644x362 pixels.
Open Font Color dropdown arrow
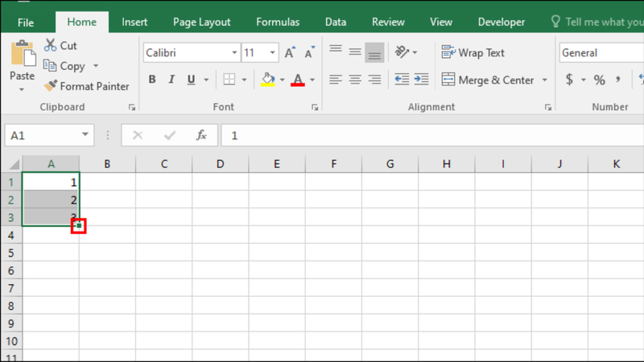(x=312, y=80)
